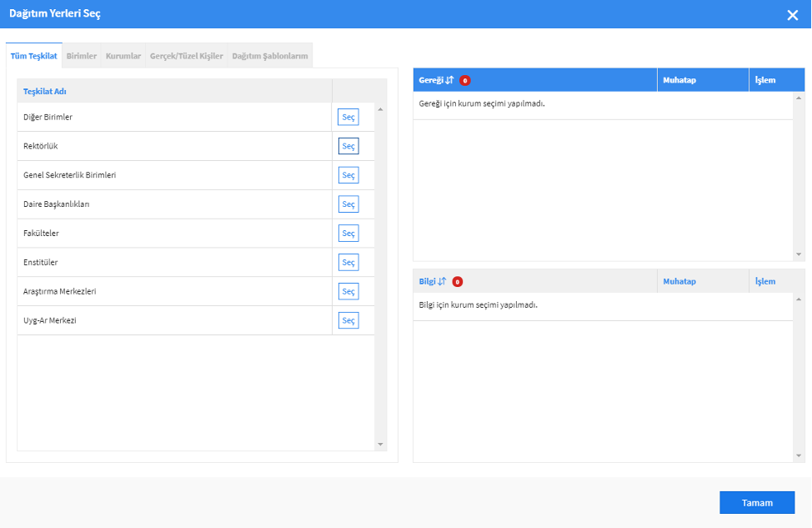Click the red count badge beside Gereği

coord(465,80)
